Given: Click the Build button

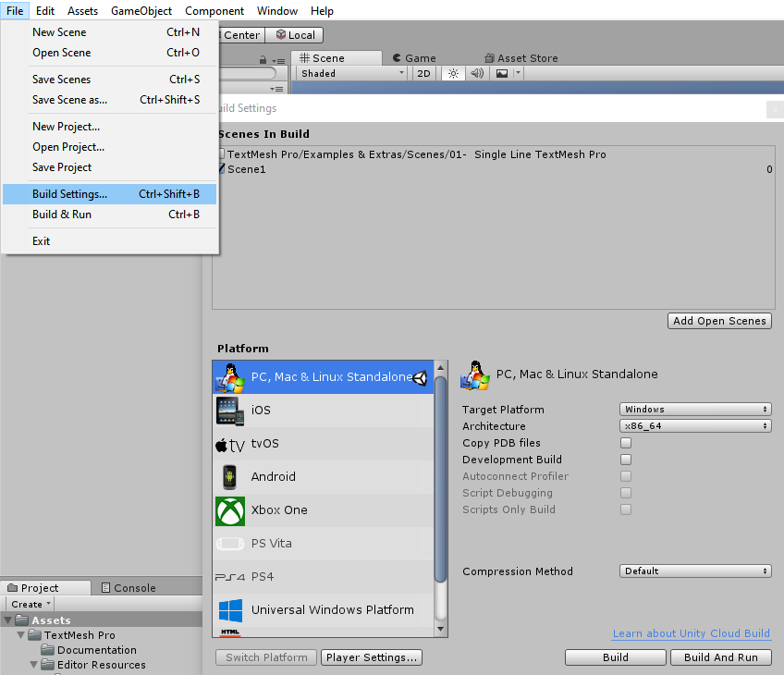Looking at the screenshot, I should [616, 657].
